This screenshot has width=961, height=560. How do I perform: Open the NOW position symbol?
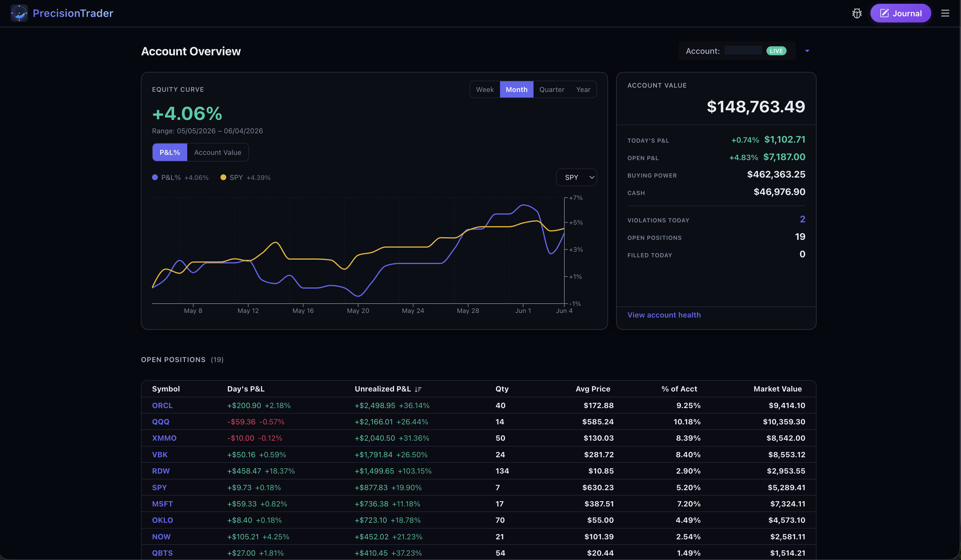click(161, 537)
